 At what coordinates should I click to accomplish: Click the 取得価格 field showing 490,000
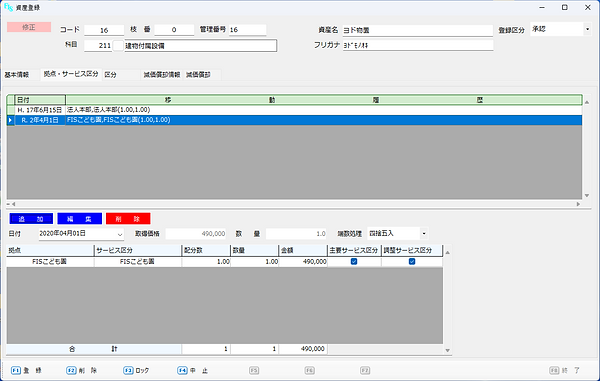(x=196, y=233)
